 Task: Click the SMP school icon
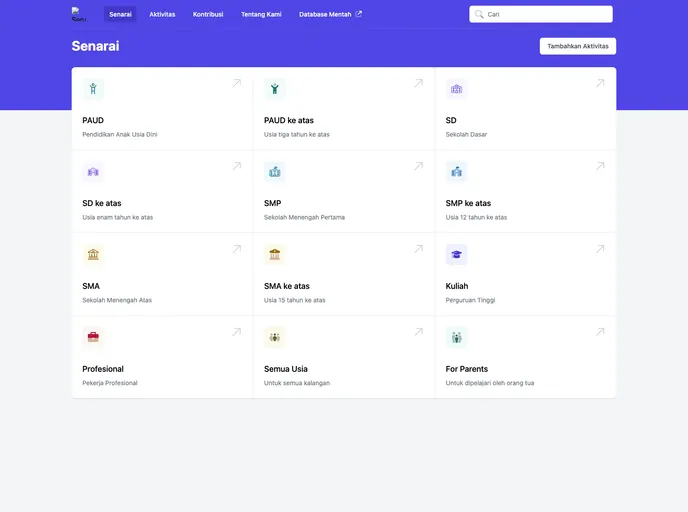tap(275, 172)
